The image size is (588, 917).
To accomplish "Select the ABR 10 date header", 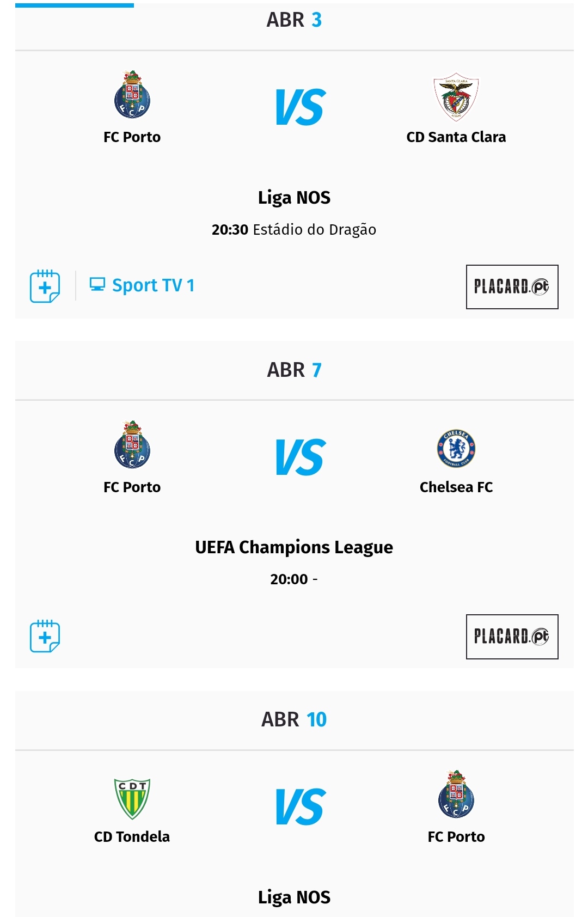I will 294,720.
